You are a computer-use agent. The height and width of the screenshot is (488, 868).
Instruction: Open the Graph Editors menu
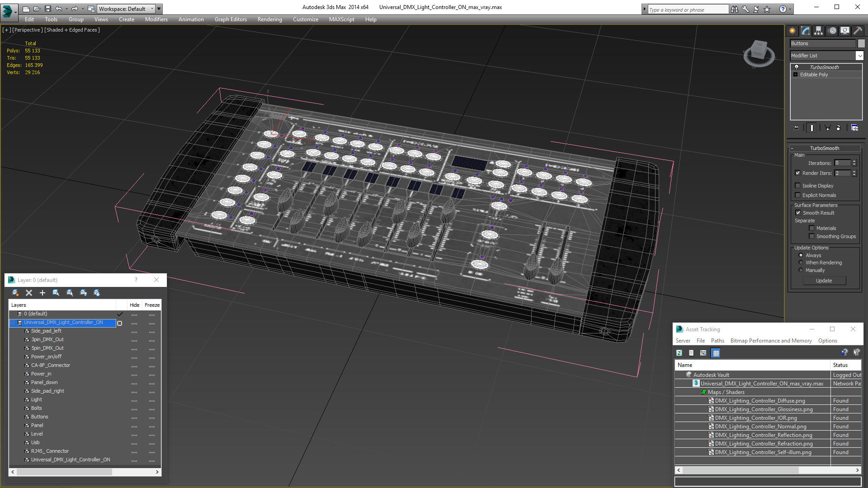tap(231, 19)
